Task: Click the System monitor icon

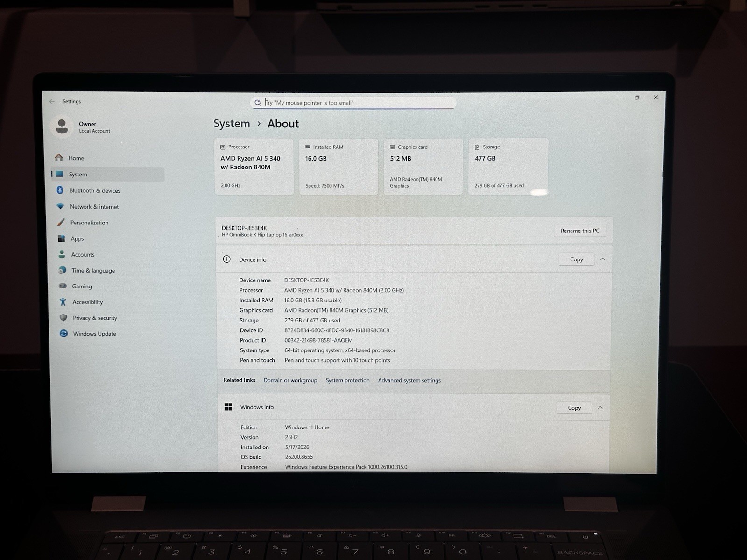Action: click(60, 174)
